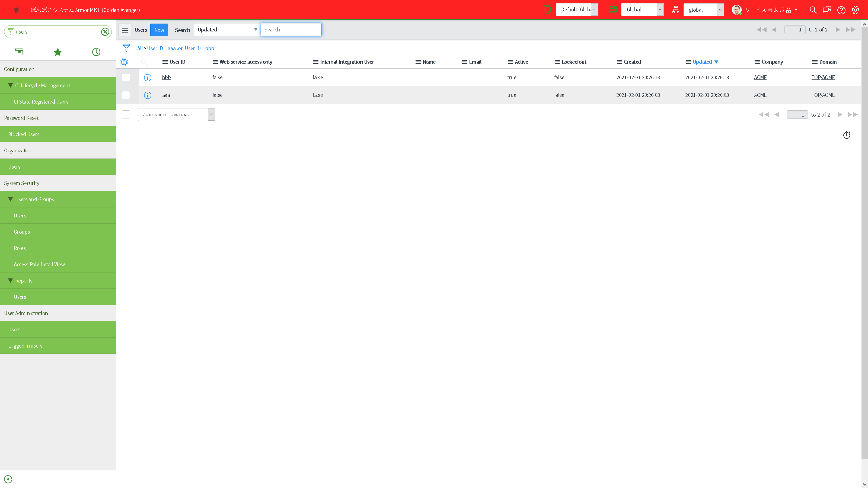Click into the Search input field

(291, 30)
